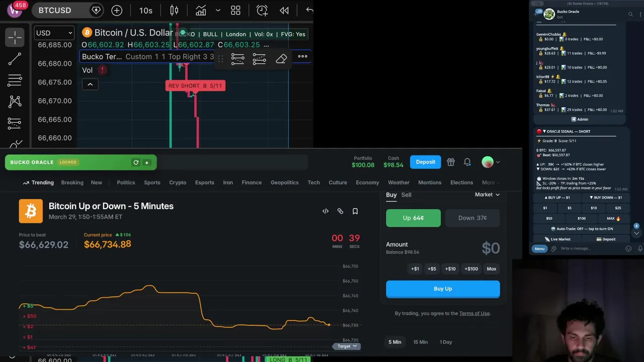644x362 pixels.
Task: Change the 10s chart interval
Action: (146, 10)
